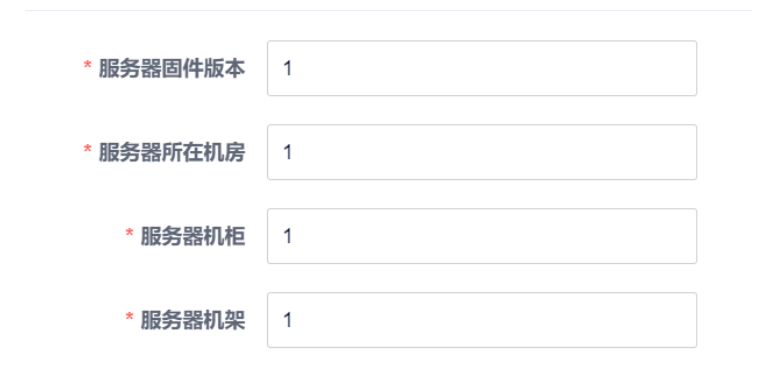Click the number 1 in 服务器机架 field
The height and width of the screenshot is (368, 760).
(287, 320)
